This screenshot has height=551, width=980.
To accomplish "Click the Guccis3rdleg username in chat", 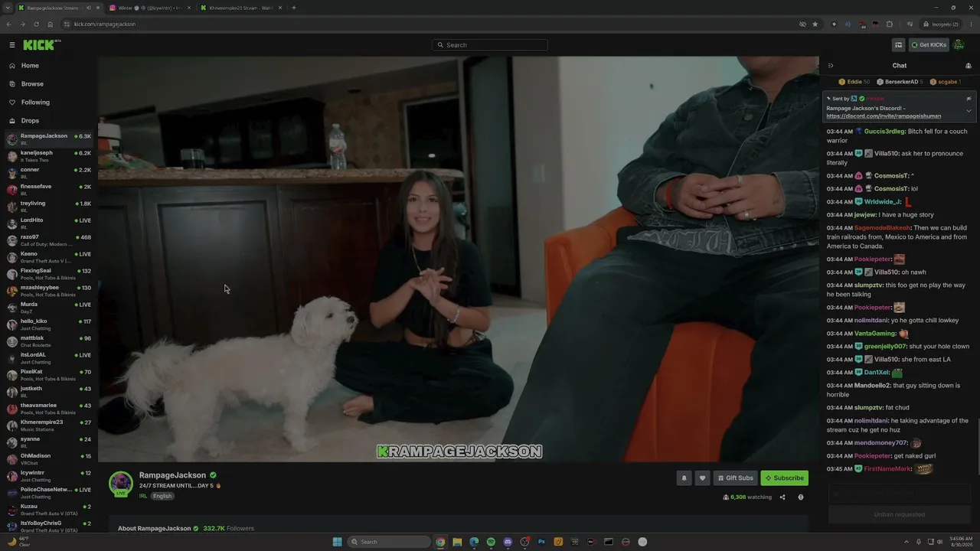I will click(884, 132).
